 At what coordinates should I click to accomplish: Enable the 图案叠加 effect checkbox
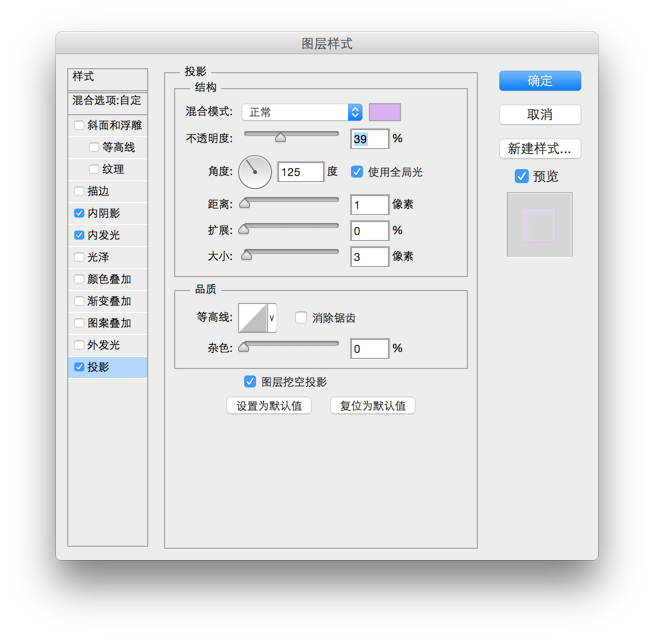(79, 323)
